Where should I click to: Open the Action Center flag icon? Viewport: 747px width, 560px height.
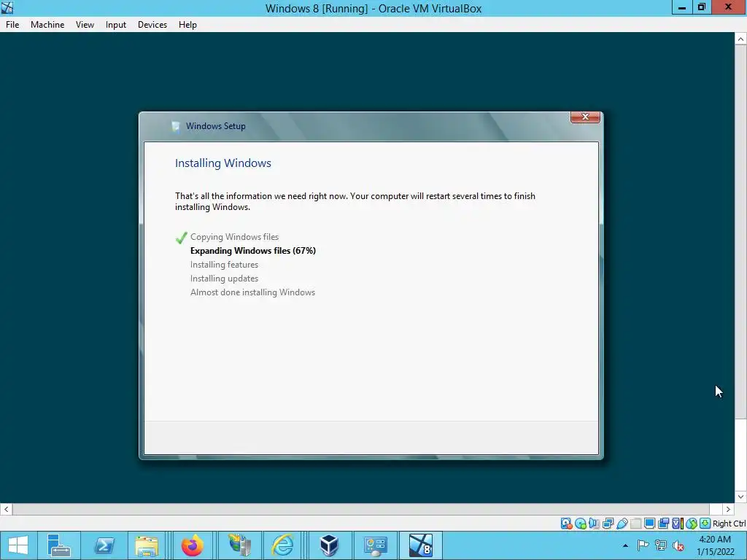click(x=643, y=545)
